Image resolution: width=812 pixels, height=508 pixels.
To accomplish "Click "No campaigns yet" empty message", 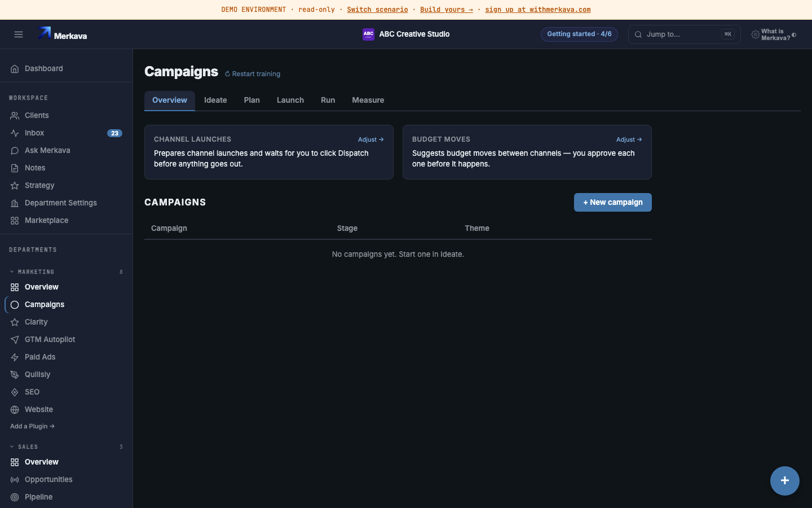I will pyautogui.click(x=398, y=255).
